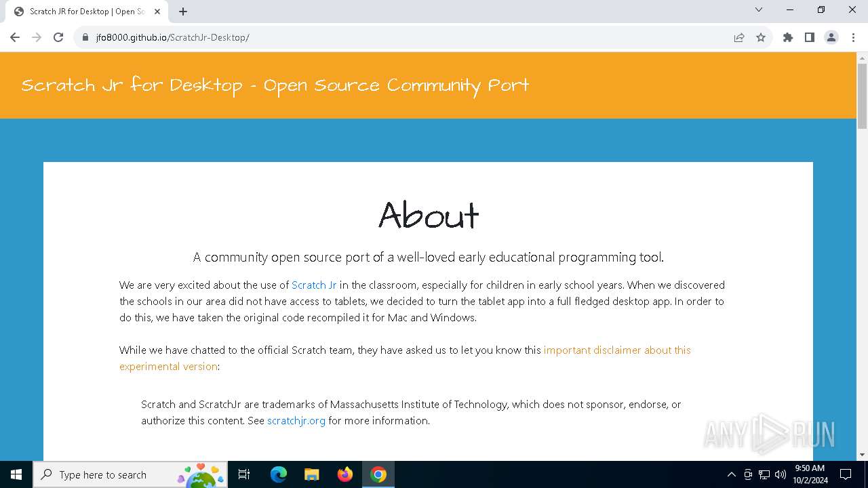Viewport: 868px width, 488px height.
Task: Open the Windows Start menu
Action: [16, 474]
